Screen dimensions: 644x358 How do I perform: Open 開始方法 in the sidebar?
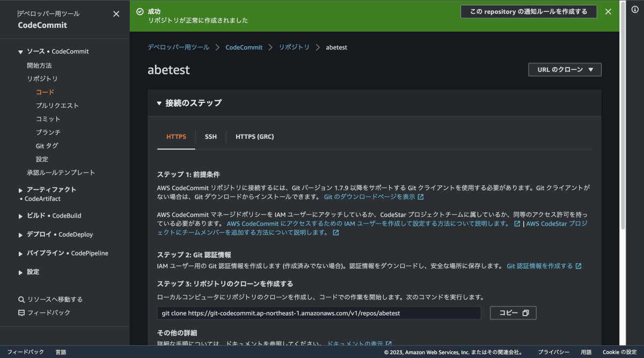(x=39, y=65)
